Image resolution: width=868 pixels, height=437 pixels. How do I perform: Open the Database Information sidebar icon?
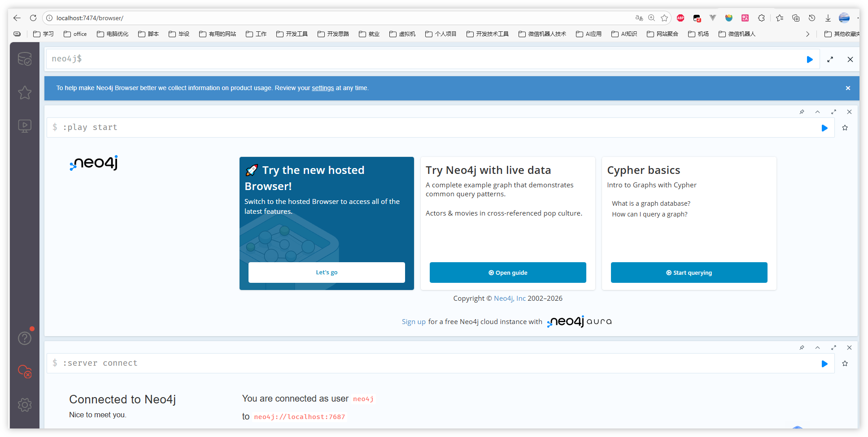pos(25,59)
